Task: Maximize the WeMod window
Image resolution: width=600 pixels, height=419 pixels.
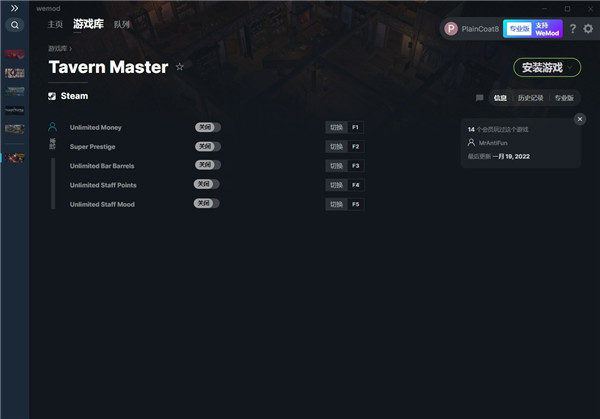Action: (567, 8)
